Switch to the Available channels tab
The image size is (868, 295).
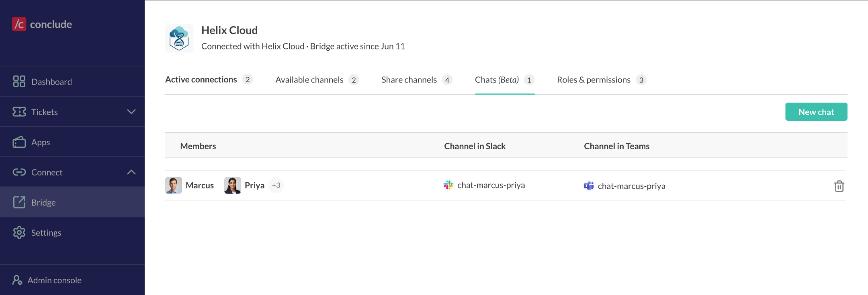click(317, 80)
